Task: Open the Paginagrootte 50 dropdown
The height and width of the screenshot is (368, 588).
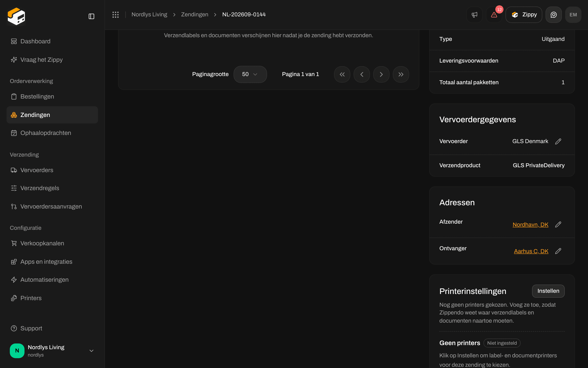Action: coord(250,74)
